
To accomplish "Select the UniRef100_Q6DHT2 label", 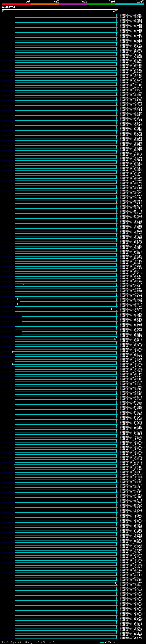I will pos(131,354).
